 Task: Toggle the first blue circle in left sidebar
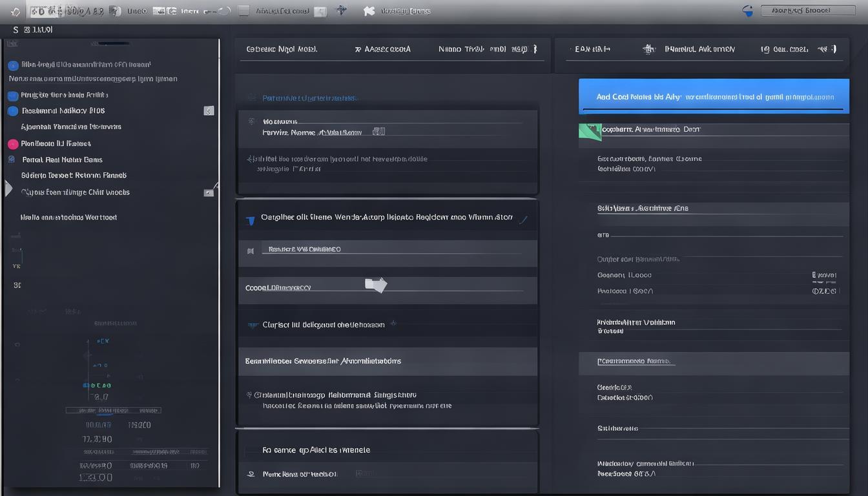[12, 65]
